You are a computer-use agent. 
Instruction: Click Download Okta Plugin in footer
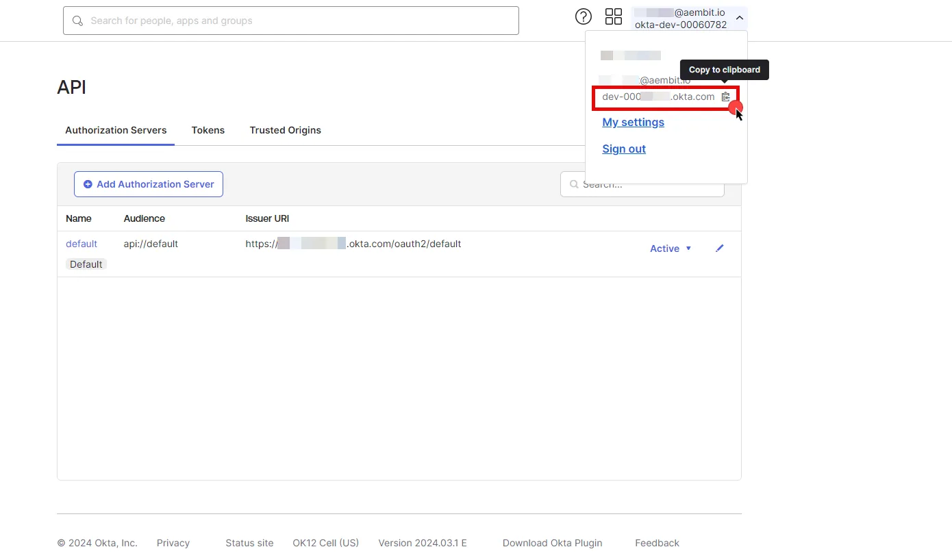pos(552,542)
